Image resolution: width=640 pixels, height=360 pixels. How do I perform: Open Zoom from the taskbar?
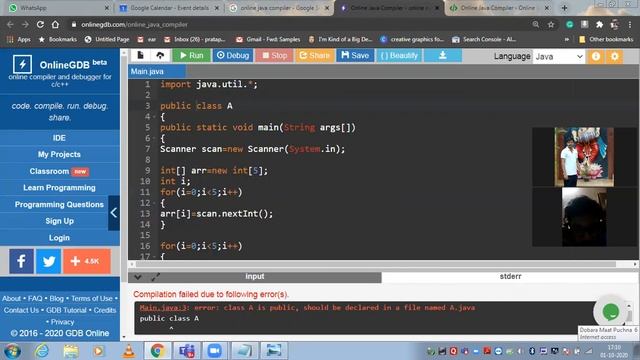[x=214, y=351]
